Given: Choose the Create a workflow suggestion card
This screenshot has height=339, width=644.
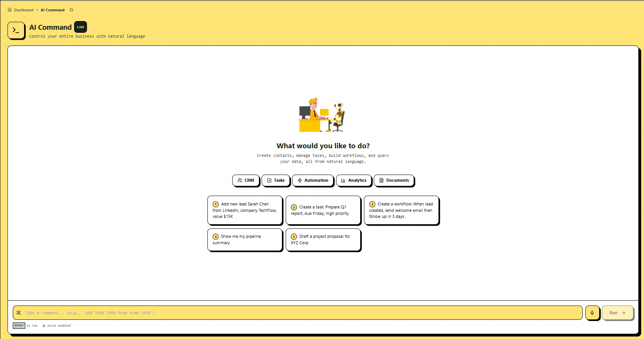Looking at the screenshot, I should pyautogui.click(x=402, y=210).
